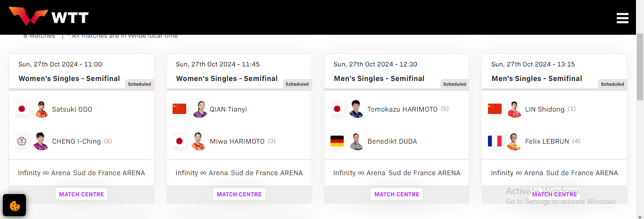644x219 pixels.
Task: Click Tomokazu HARIMOTO's player avatar
Action: pos(356,109)
